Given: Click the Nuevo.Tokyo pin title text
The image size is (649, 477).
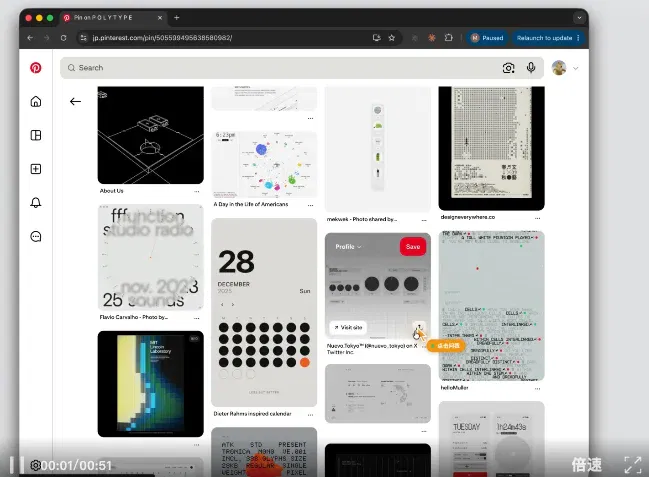Looking at the screenshot, I should pos(372,349).
